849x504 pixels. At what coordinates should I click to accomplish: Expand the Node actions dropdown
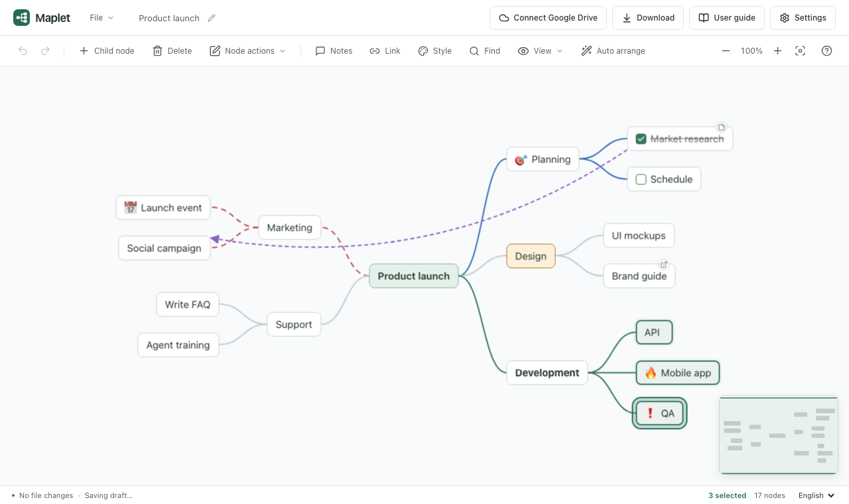247,51
